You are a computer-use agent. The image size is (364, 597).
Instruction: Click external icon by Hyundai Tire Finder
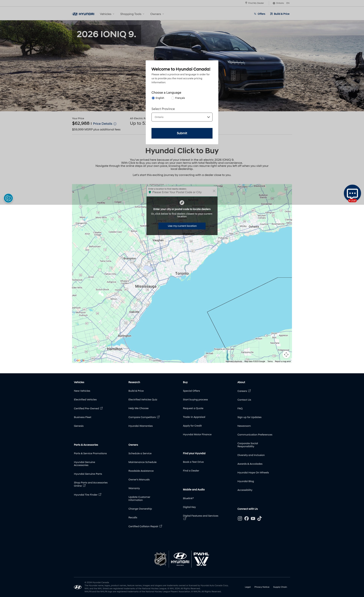point(100,494)
